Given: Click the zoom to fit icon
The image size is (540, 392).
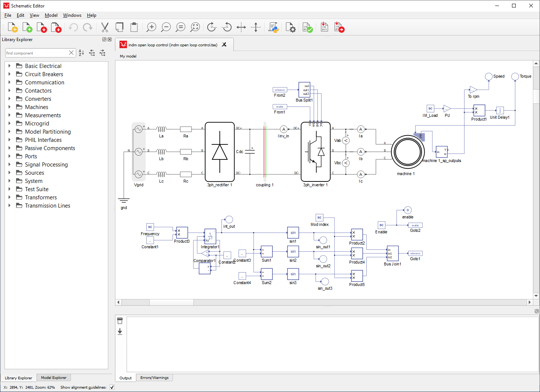Looking at the screenshot, I should pos(195,27).
